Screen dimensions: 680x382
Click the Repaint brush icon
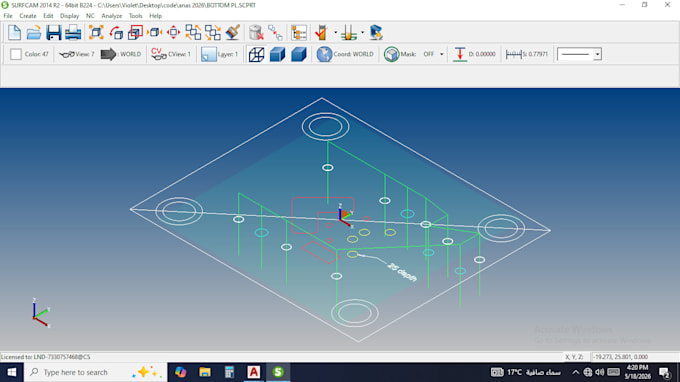click(x=233, y=33)
